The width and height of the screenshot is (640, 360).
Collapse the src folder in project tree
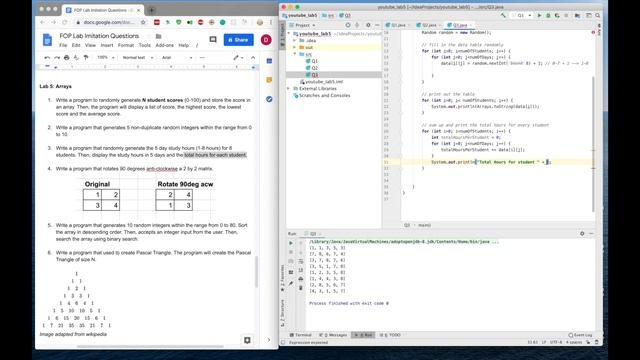pos(295,54)
